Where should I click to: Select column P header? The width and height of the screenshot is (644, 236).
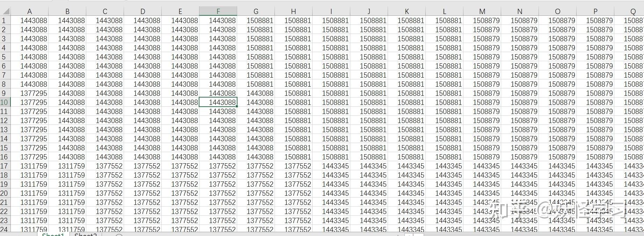point(595,11)
